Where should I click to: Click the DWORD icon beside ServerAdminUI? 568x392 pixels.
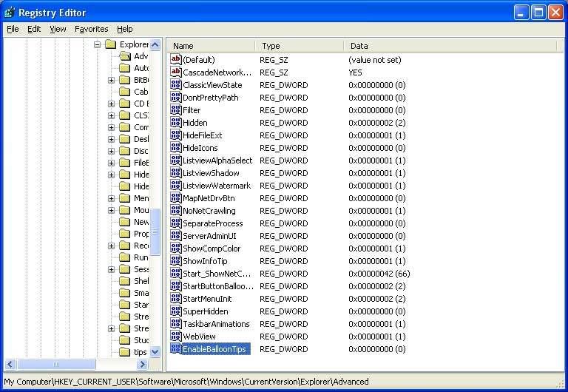pyautogui.click(x=176, y=235)
